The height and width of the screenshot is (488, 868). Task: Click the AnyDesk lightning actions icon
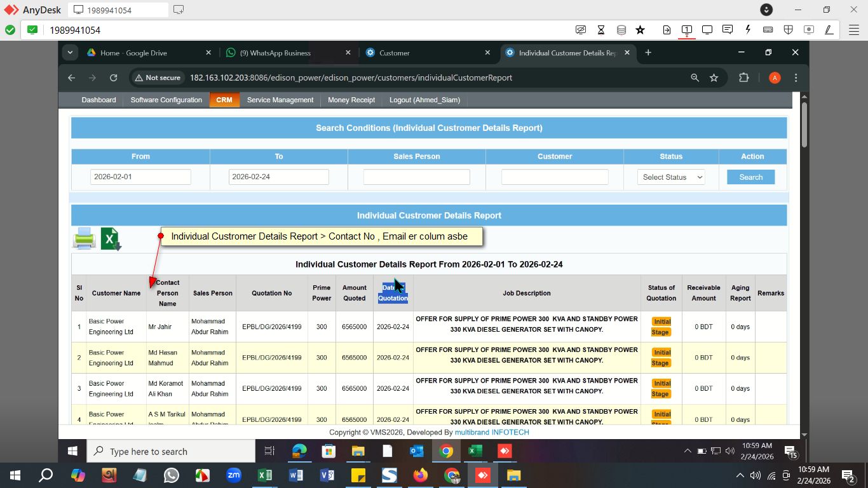748,30
